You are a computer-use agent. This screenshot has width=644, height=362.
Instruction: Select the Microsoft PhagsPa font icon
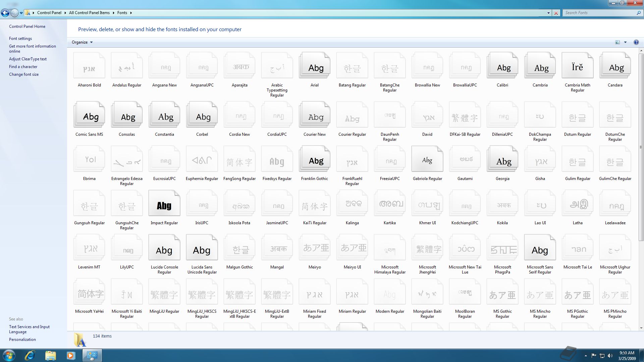[x=502, y=247]
